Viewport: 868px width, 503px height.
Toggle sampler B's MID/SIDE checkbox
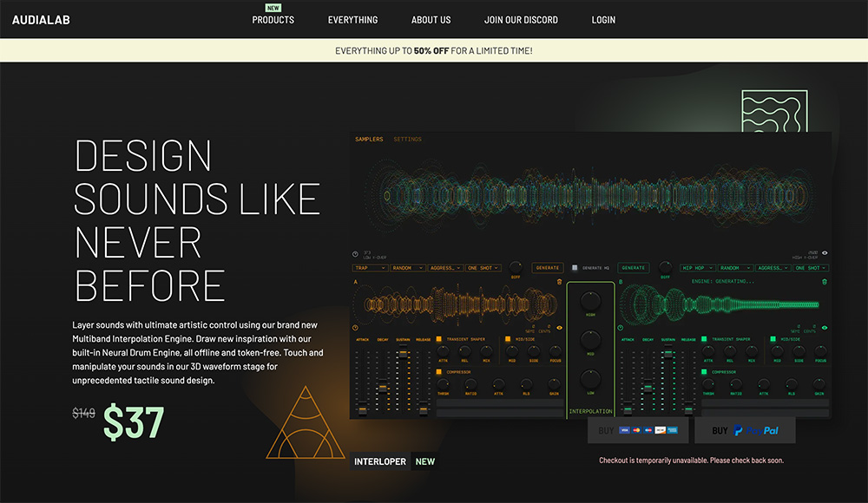pos(773,338)
